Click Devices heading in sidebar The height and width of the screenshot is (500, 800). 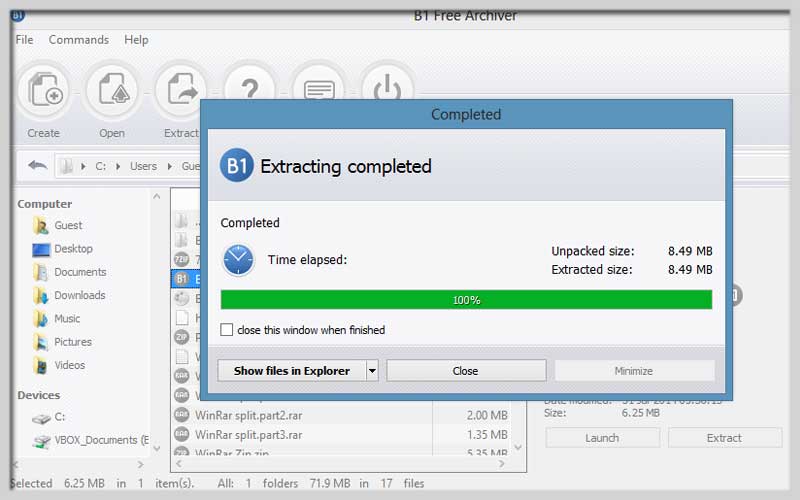point(39,395)
